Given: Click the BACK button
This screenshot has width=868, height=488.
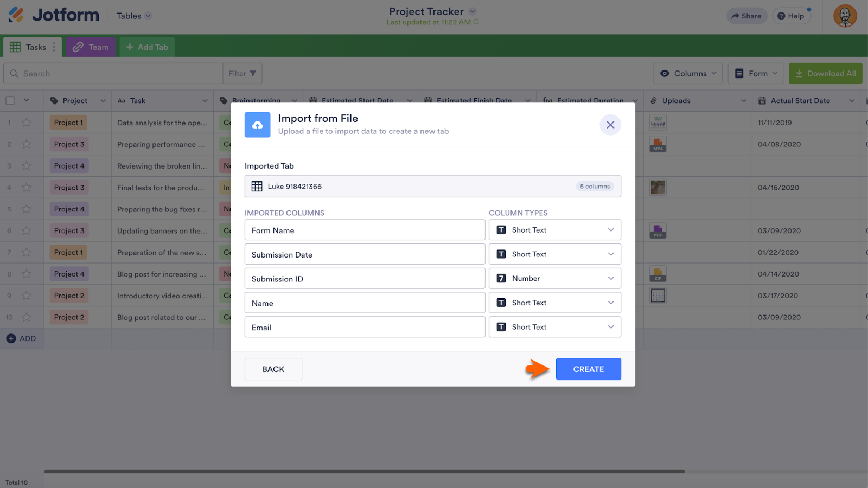Looking at the screenshot, I should click(273, 369).
